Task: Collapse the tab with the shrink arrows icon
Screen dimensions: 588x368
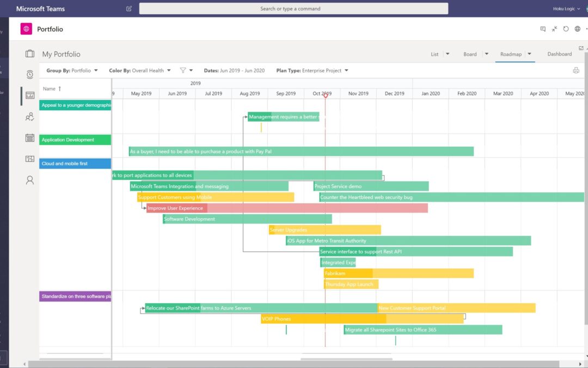Action: [554, 29]
